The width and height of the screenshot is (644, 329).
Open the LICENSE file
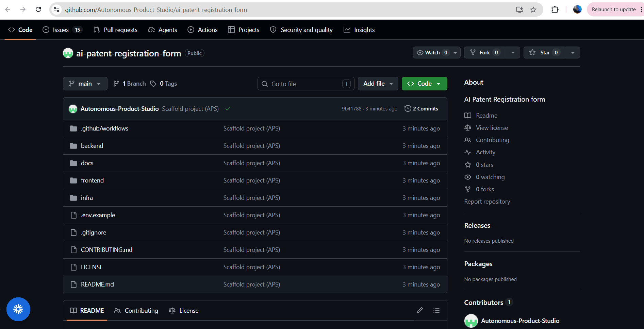[92, 267]
